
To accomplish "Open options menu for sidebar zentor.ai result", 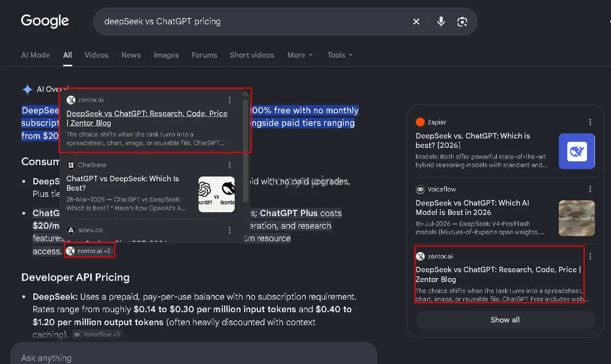I will pos(590,256).
